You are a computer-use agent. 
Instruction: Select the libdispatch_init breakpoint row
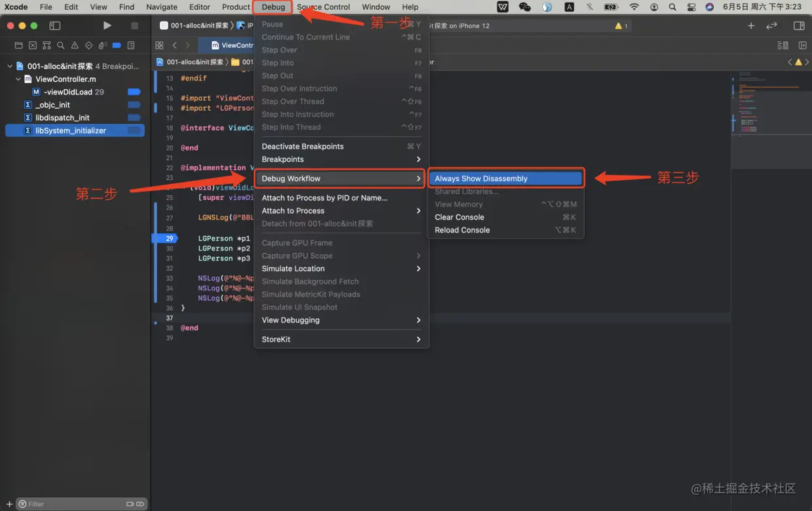tap(74, 118)
